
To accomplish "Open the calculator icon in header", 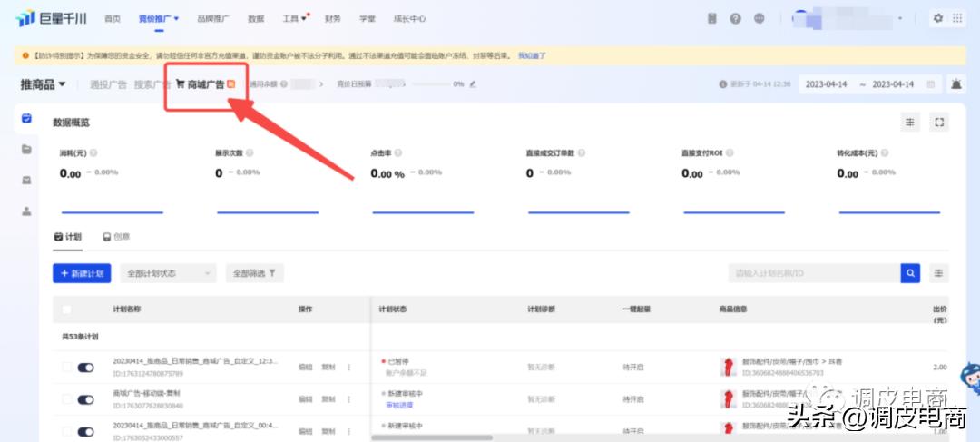I will click(x=712, y=19).
